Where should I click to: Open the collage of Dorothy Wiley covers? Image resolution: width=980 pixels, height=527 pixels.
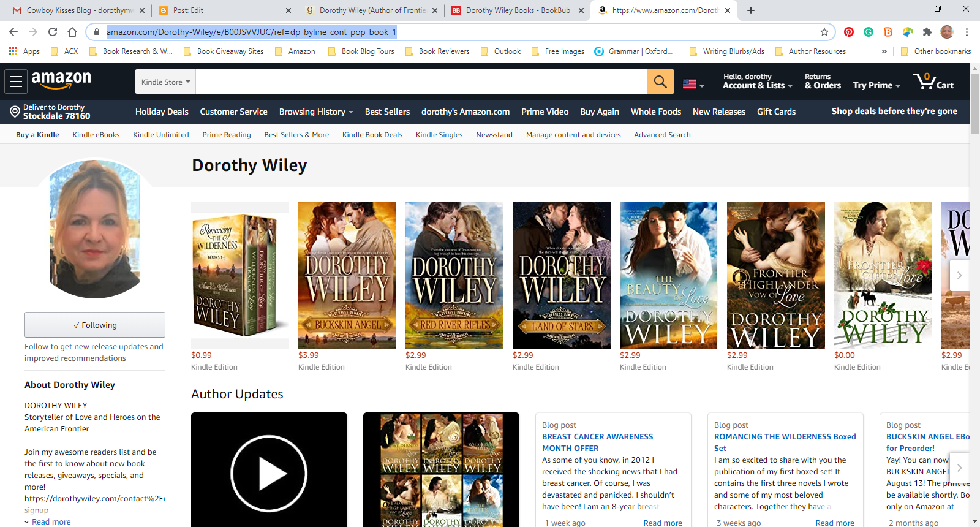(441, 469)
